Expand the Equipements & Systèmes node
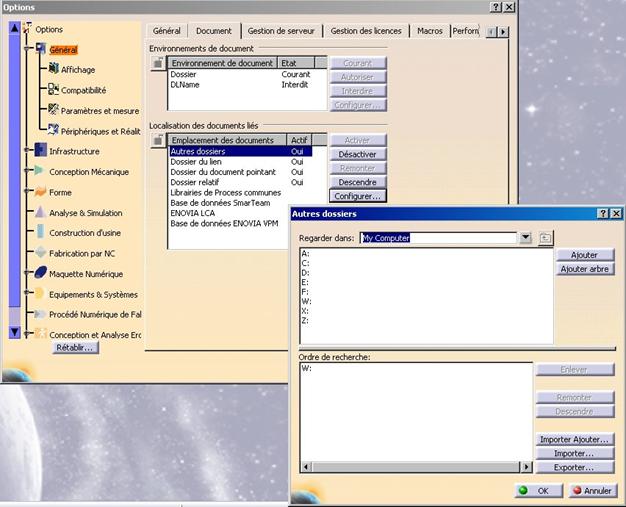 pyautogui.click(x=27, y=294)
